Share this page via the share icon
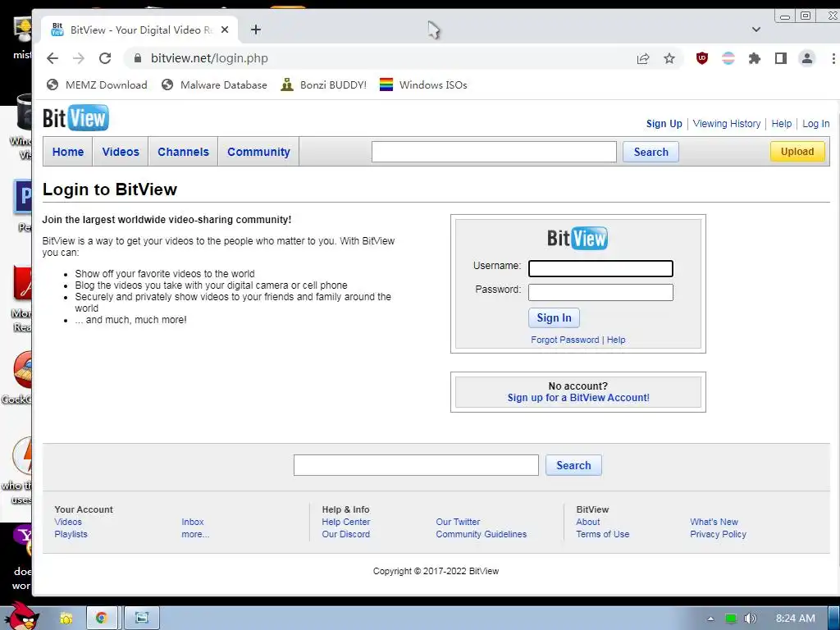Viewport: 840px width, 630px height. (x=643, y=58)
